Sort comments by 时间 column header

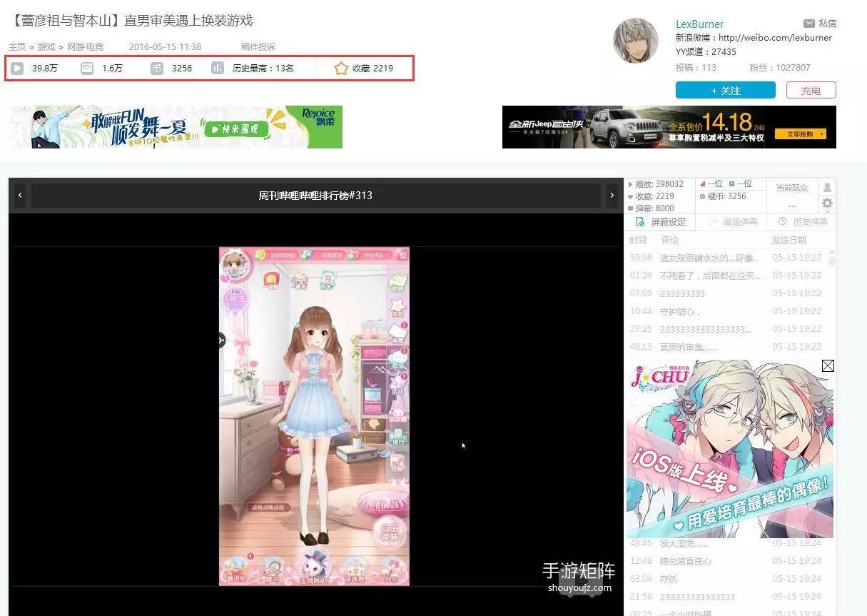click(638, 241)
